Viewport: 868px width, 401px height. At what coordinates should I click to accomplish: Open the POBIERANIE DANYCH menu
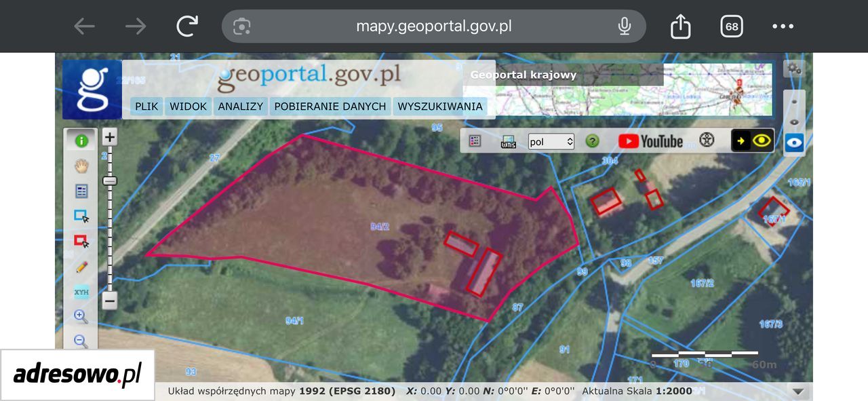click(330, 107)
